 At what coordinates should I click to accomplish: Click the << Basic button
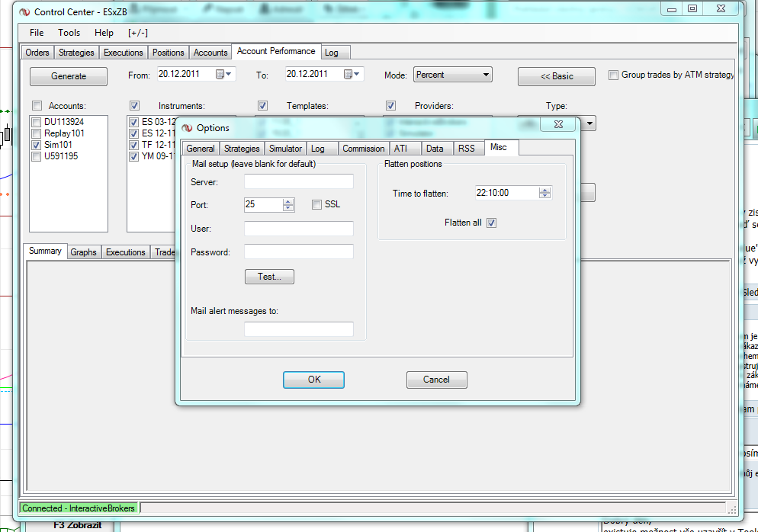click(557, 76)
